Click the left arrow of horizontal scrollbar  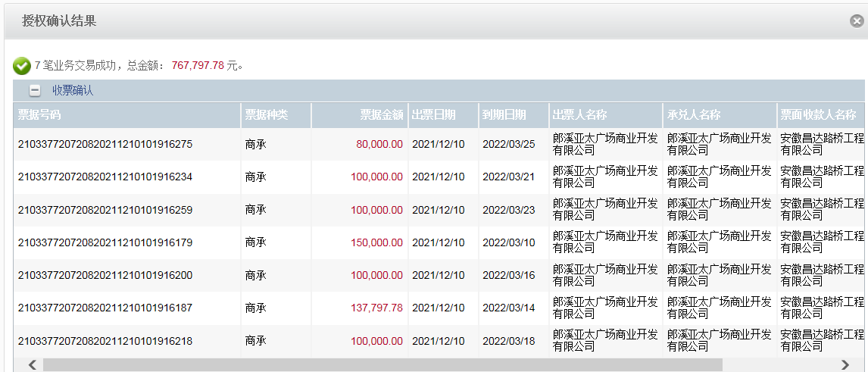coord(33,365)
